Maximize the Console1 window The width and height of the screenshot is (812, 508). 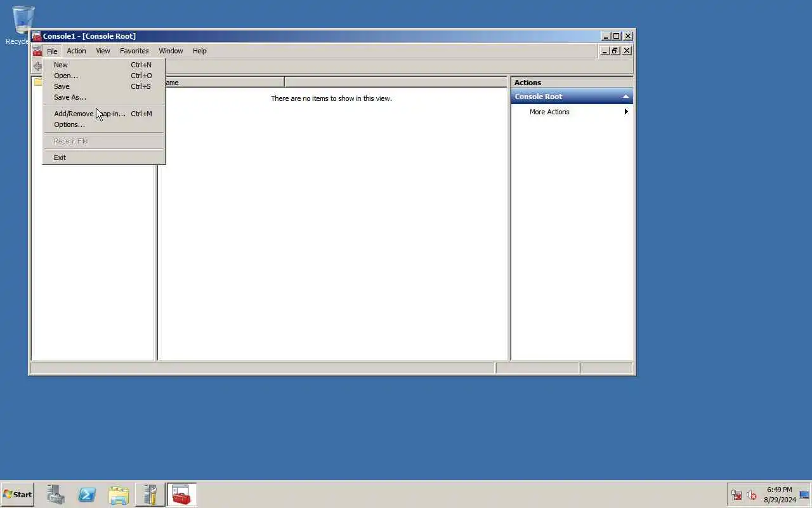click(x=616, y=36)
